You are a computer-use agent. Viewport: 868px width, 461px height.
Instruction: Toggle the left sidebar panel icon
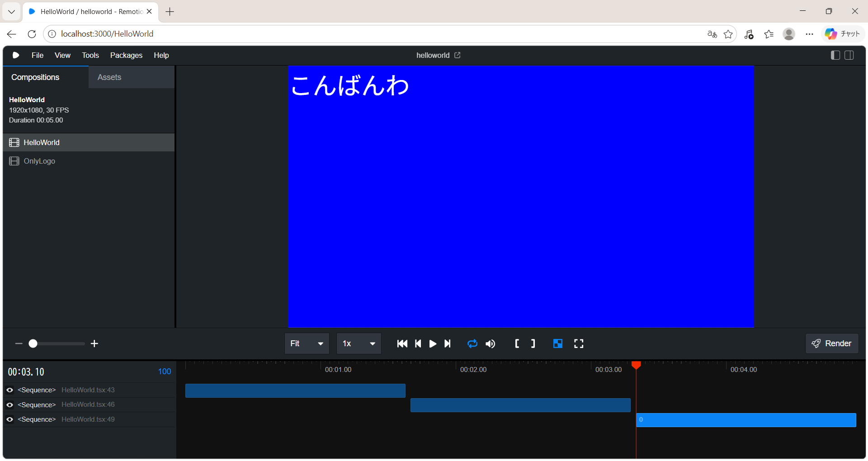point(835,55)
